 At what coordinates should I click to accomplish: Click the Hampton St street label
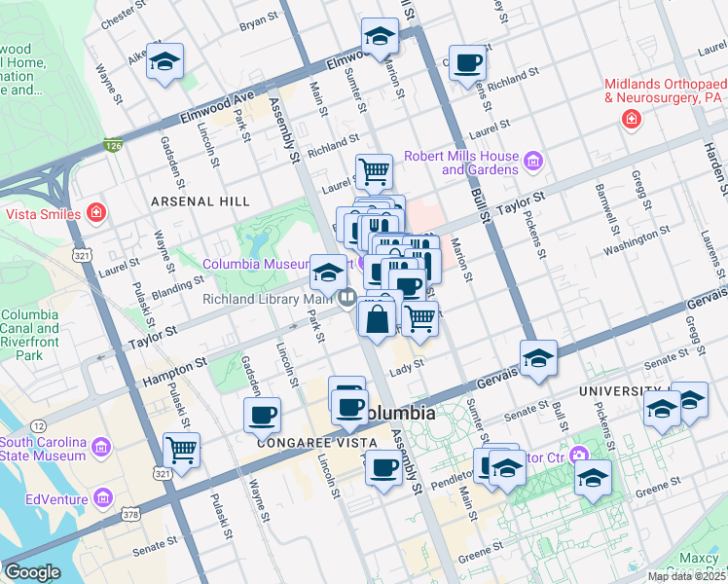174,372
